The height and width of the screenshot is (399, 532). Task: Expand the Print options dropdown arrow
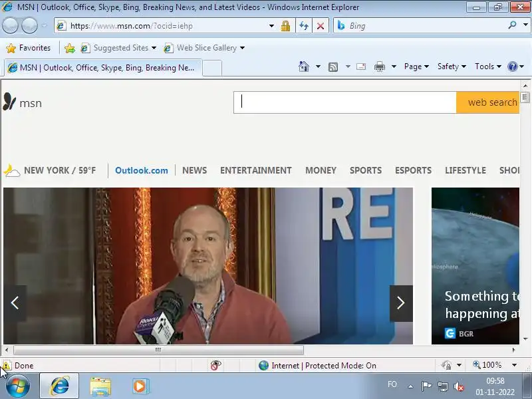pos(394,66)
